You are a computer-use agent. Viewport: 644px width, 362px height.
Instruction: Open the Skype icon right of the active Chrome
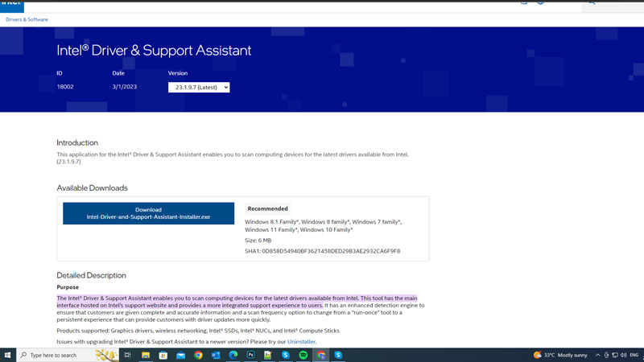click(x=338, y=355)
